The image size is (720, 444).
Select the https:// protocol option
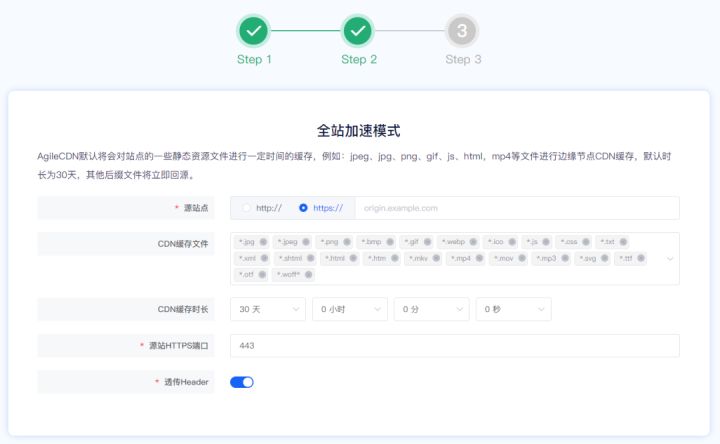(303, 208)
